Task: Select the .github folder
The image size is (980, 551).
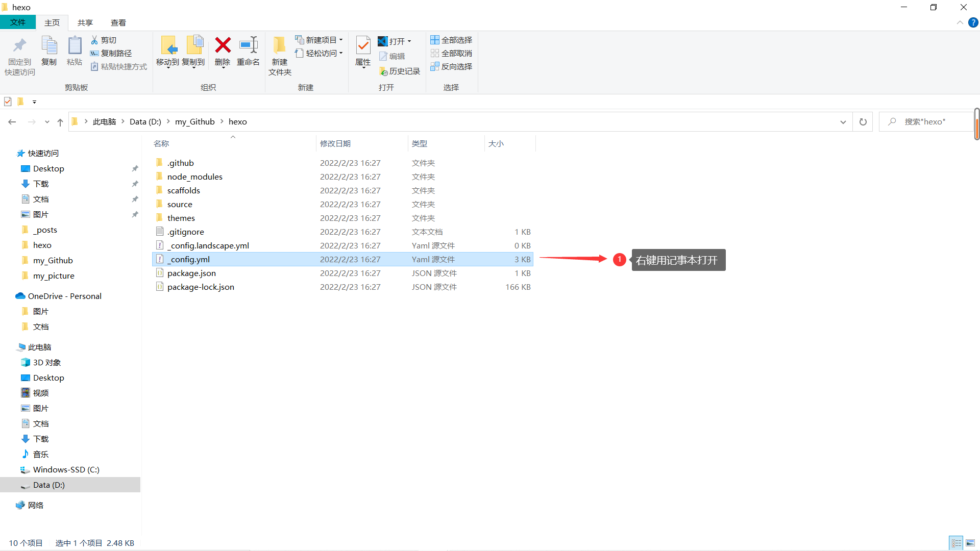Action: (x=342, y=163)
